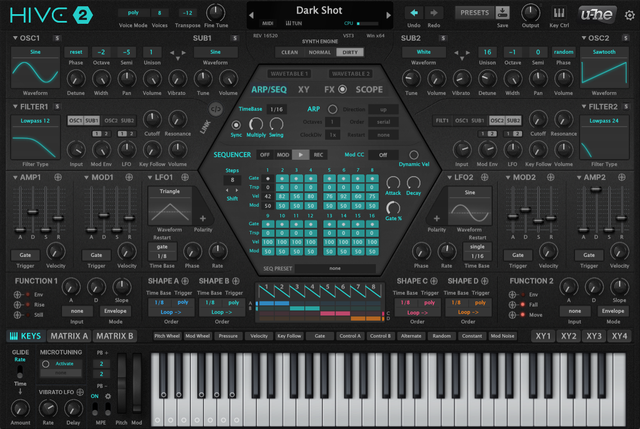Toggle sequencer step 1 gate
The height and width of the screenshot is (429, 640).
[268, 178]
